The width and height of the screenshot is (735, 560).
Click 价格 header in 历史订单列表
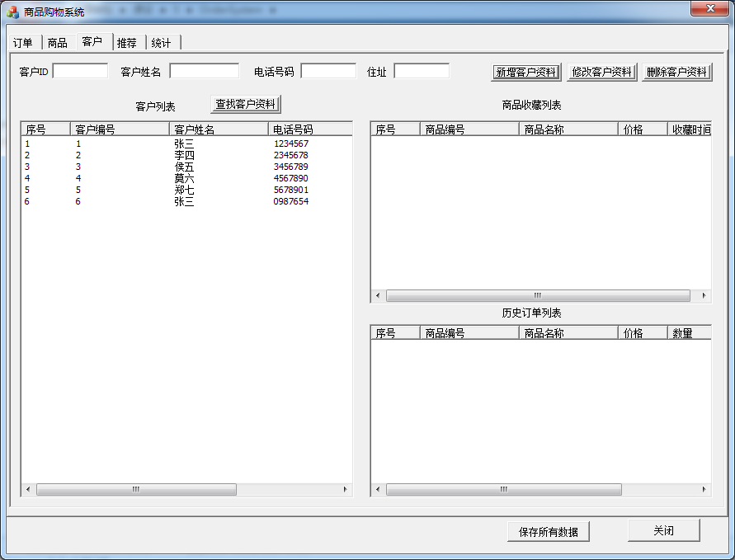pos(643,332)
